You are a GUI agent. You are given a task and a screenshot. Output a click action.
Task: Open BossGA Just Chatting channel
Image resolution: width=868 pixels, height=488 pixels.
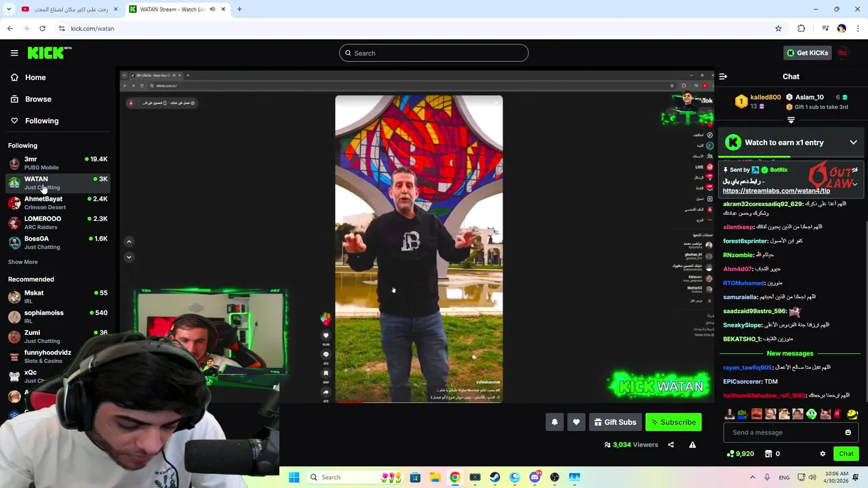click(x=58, y=243)
